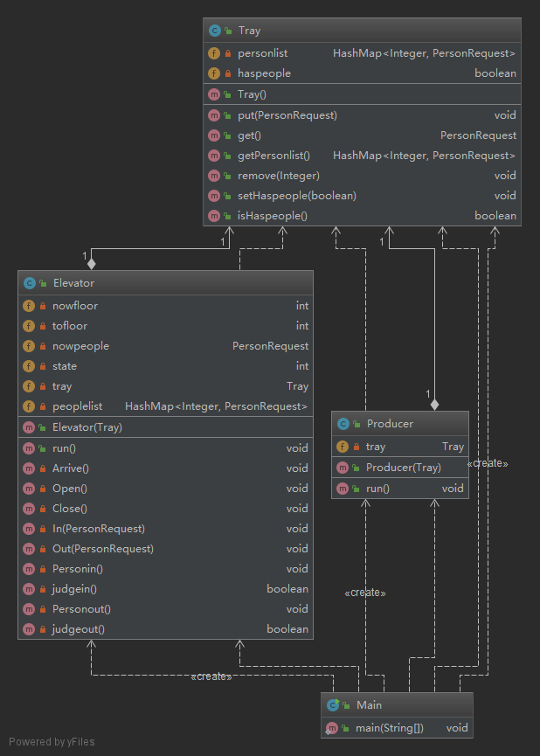Click method icon beside judgeout()
The height and width of the screenshot is (756, 540).
click(x=29, y=629)
